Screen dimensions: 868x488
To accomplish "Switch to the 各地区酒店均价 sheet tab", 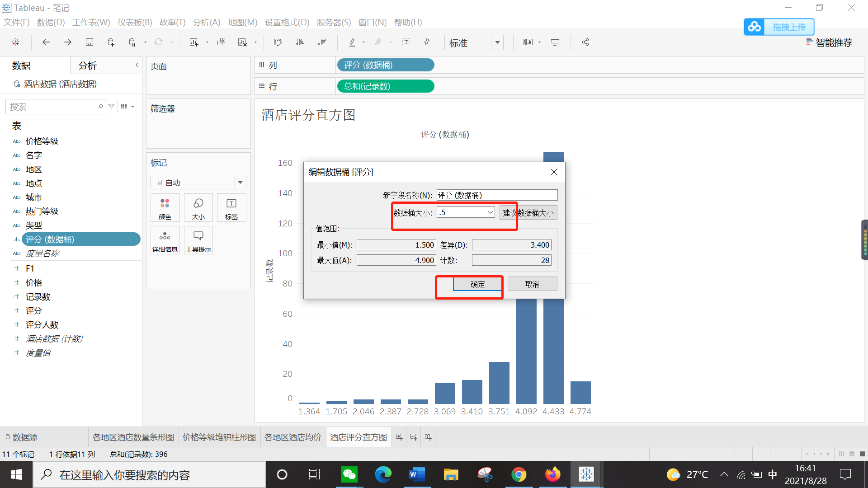I will [293, 437].
